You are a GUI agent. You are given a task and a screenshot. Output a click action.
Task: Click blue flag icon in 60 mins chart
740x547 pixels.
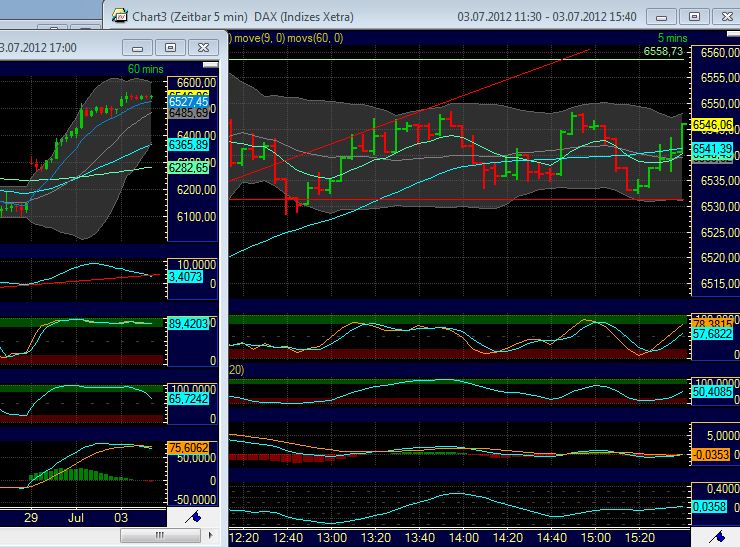point(196,516)
